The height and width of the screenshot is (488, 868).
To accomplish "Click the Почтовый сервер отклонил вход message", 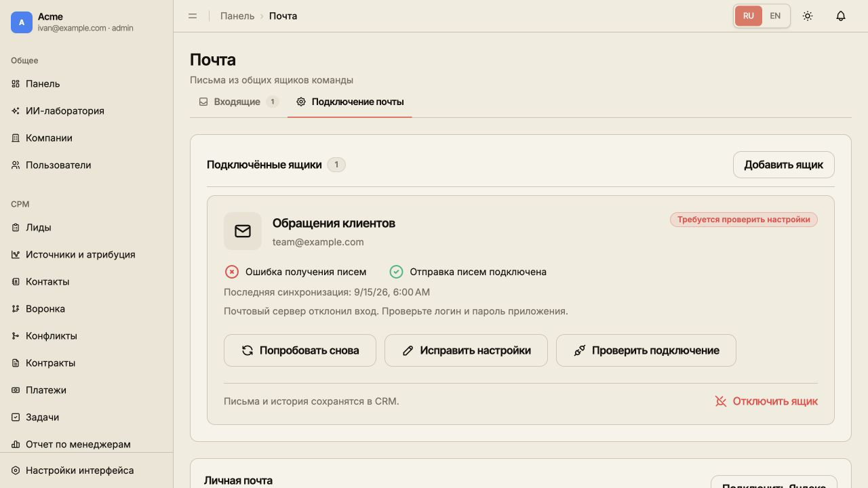I will (x=396, y=311).
